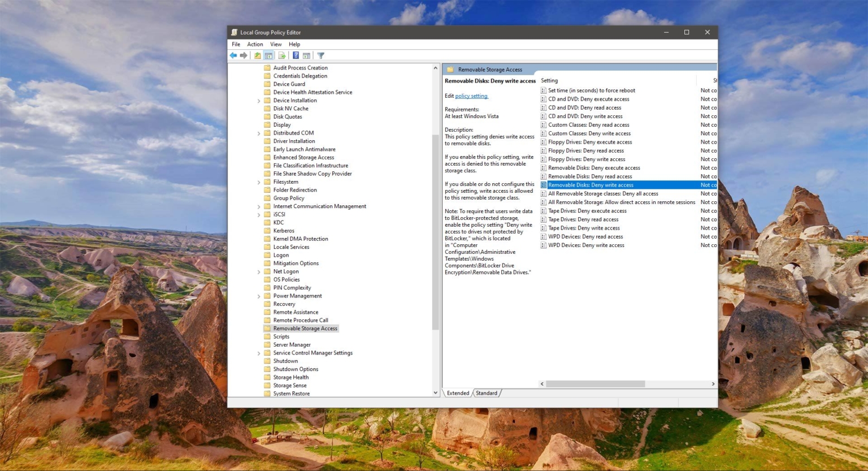868x471 pixels.
Task: Open the Up One Level folder icon
Action: click(x=257, y=55)
